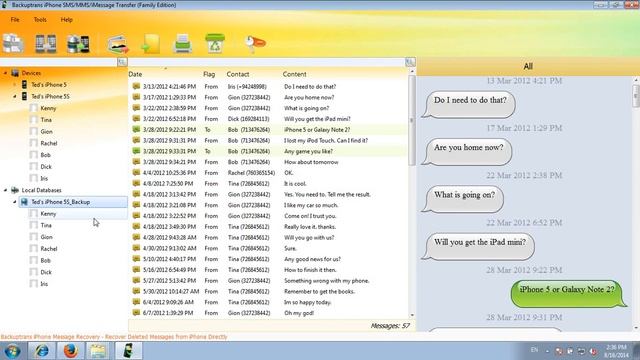
Task: Select the "Remember to get the books." row
Action: (268, 291)
